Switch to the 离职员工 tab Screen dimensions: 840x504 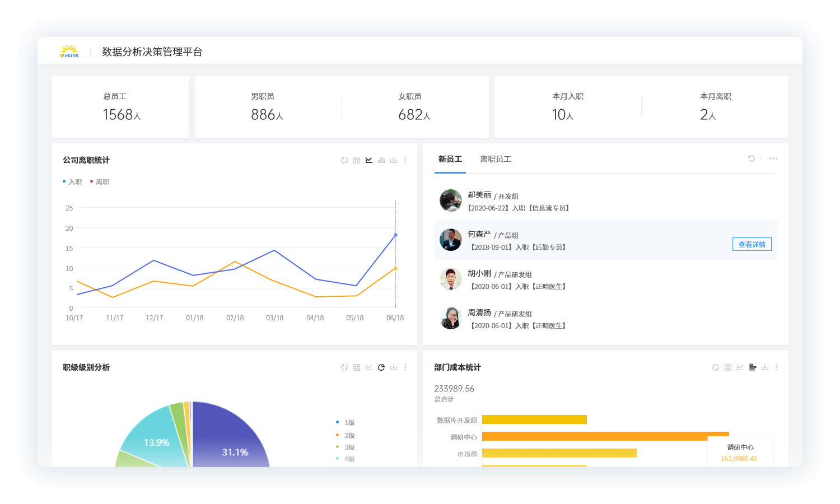tap(496, 160)
